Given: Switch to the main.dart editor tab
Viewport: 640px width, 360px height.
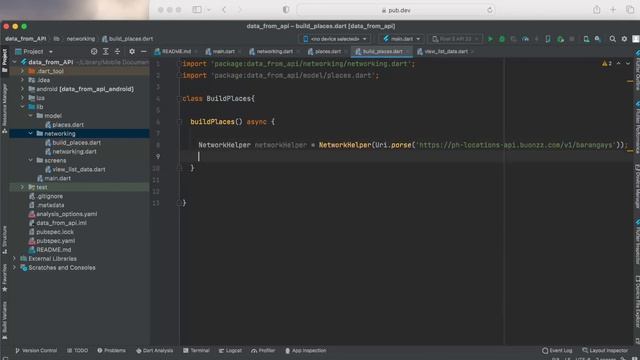Looking at the screenshot, I should pyautogui.click(x=223, y=51).
